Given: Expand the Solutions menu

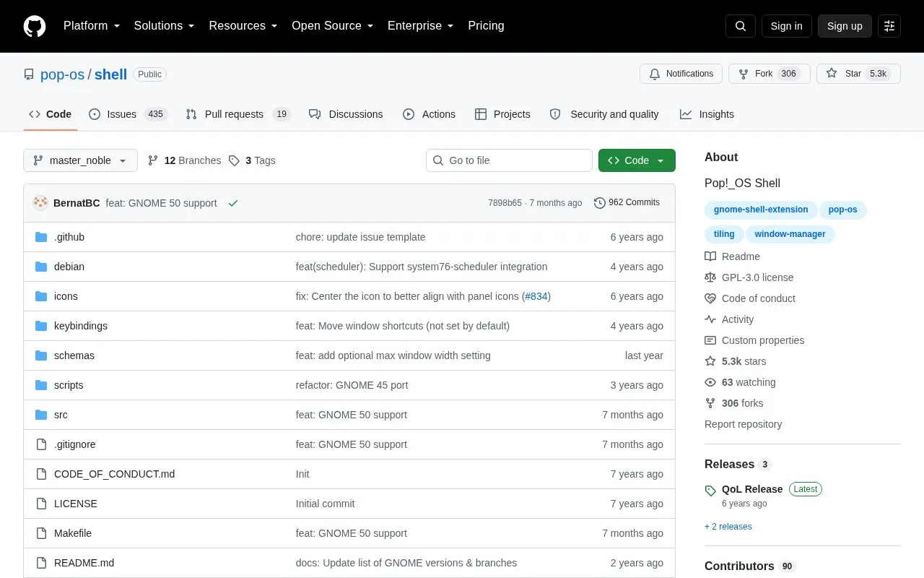Looking at the screenshot, I should pos(164,26).
